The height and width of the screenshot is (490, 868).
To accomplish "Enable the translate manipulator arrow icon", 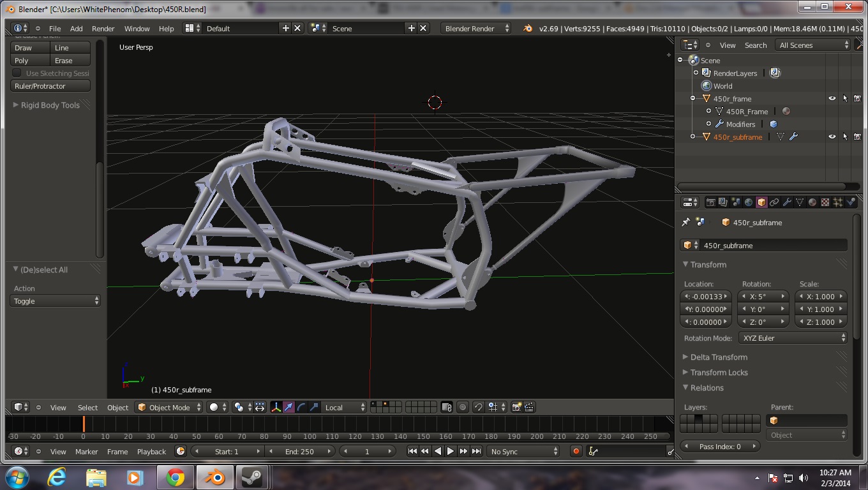I will pos(288,407).
